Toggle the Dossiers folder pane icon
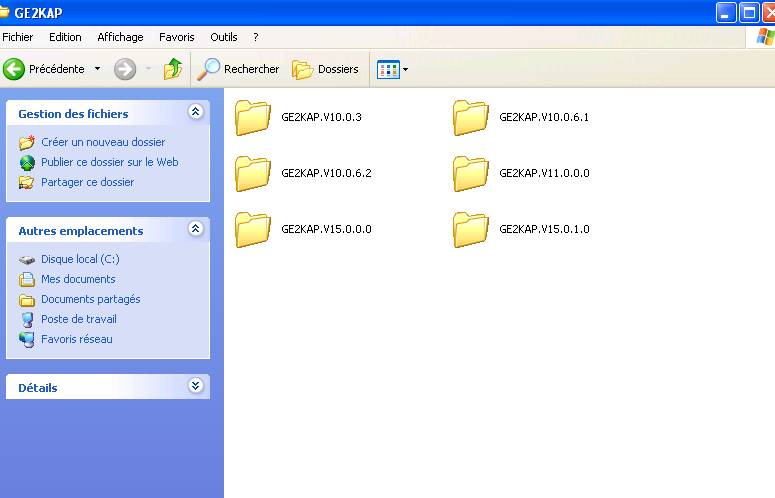The width and height of the screenshot is (775, 498). (x=302, y=70)
